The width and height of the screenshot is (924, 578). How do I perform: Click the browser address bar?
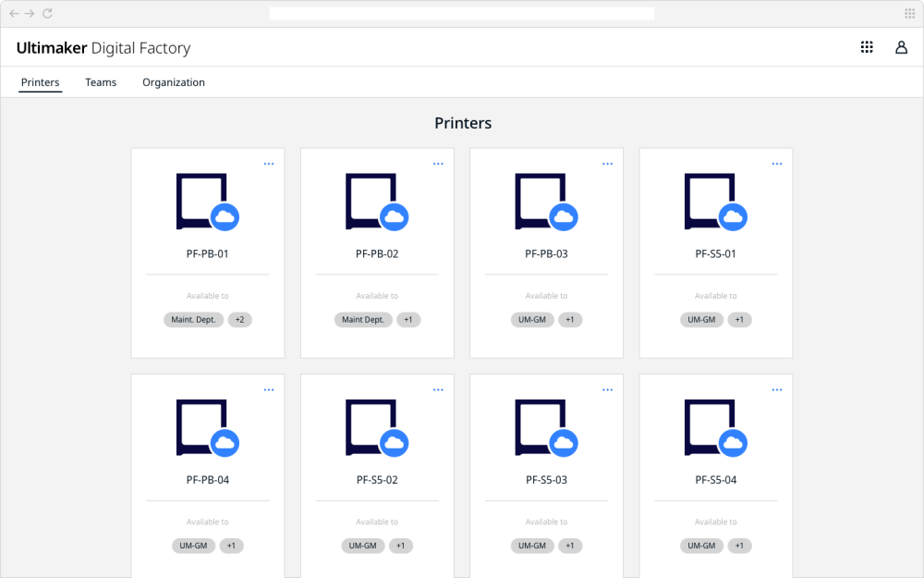click(462, 14)
